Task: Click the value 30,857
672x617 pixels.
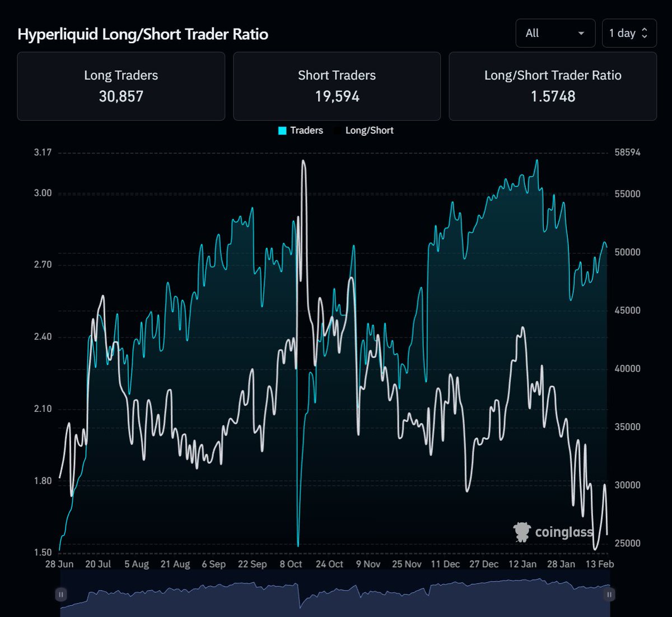Action: click(x=121, y=96)
